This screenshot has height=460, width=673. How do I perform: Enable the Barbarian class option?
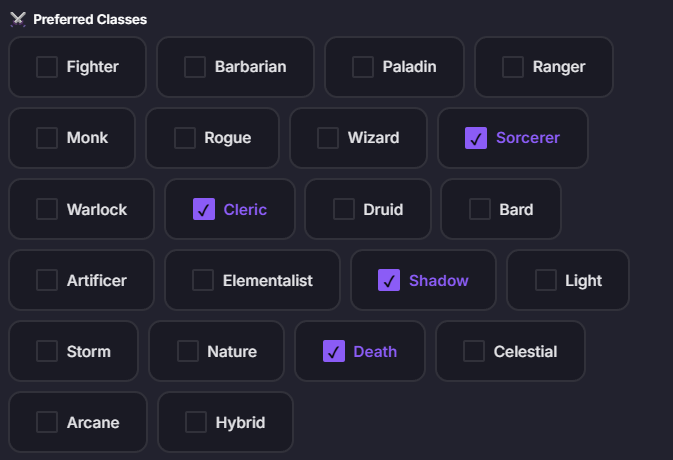[195, 67]
